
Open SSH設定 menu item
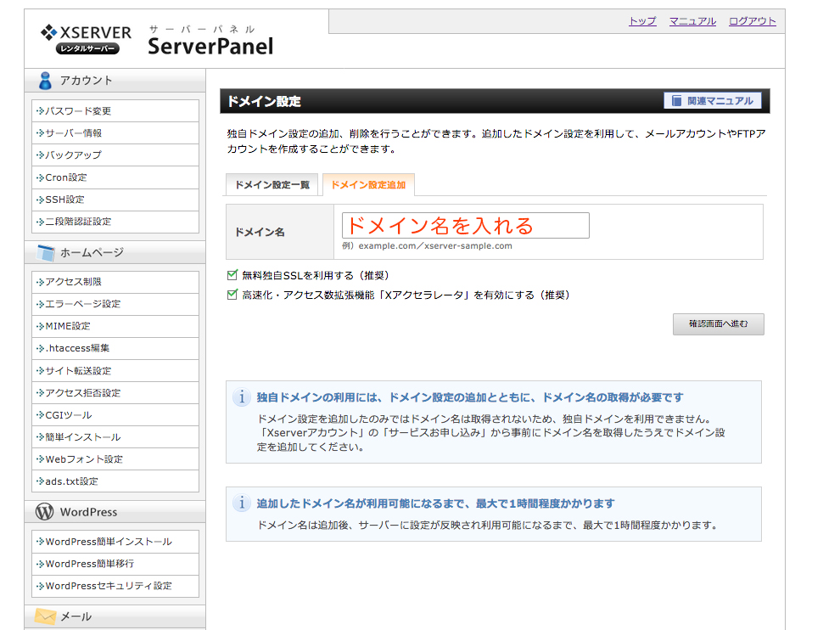tap(115, 200)
